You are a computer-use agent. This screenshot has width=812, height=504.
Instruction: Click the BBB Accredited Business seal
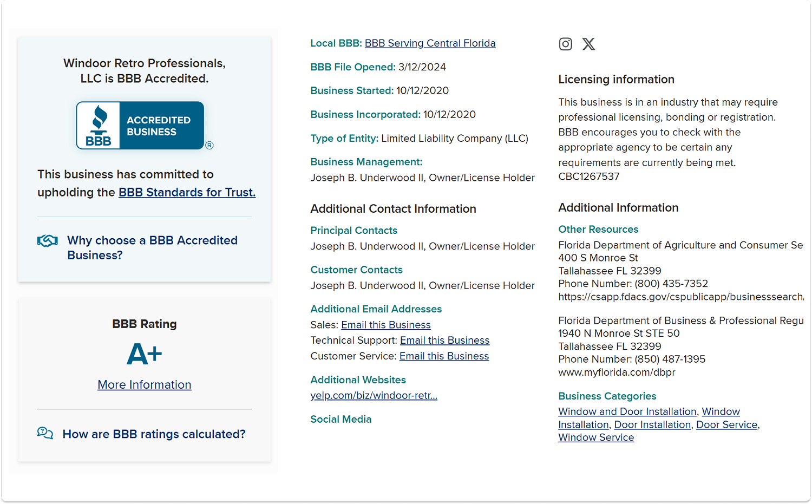[x=140, y=125]
